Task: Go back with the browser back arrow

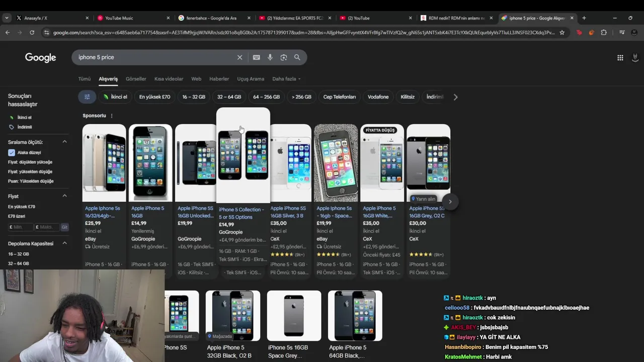Action: (8, 33)
